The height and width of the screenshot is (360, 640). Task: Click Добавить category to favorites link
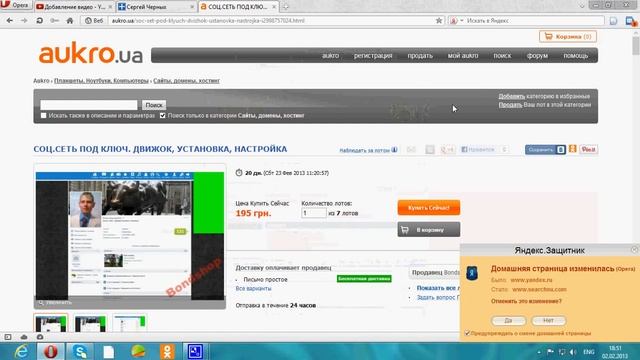click(x=511, y=96)
